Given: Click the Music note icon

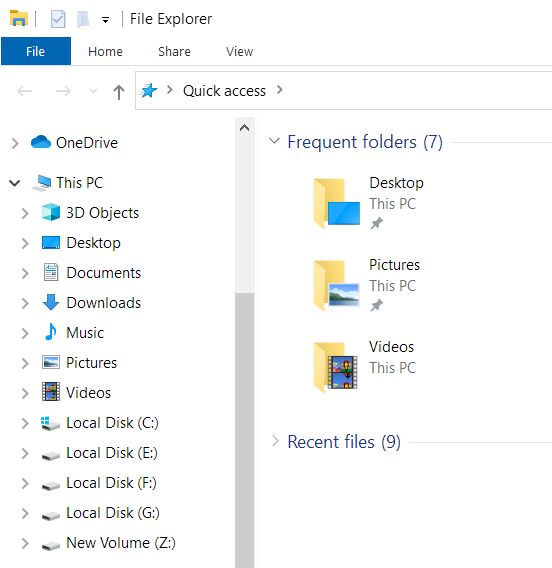Looking at the screenshot, I should pos(51,331).
